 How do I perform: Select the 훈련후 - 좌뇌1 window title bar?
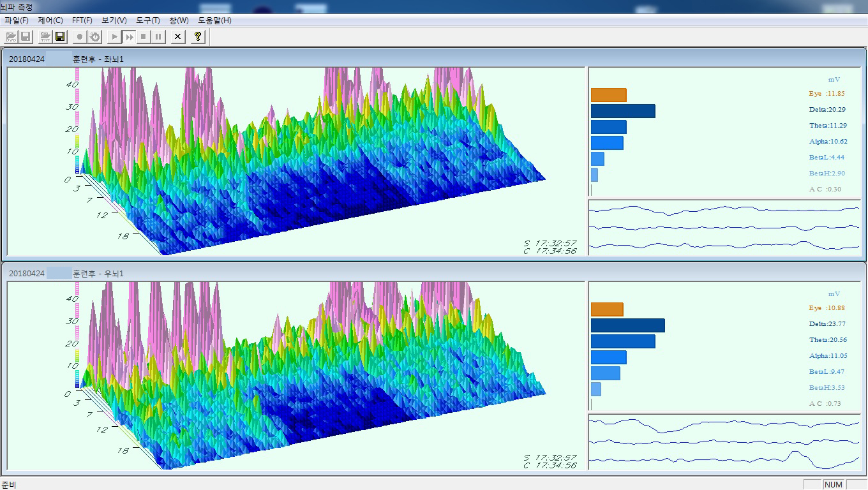tap(255, 59)
